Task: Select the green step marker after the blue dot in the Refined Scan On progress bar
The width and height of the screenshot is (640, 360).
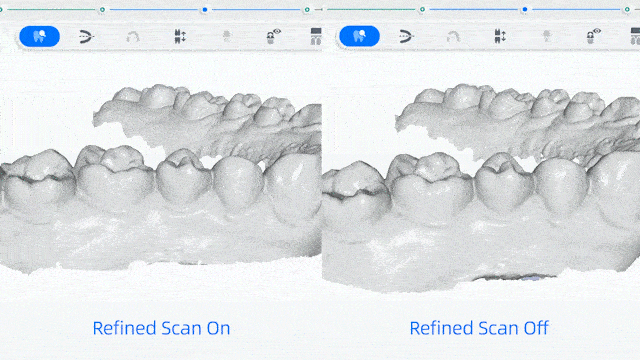Action: 307,9
